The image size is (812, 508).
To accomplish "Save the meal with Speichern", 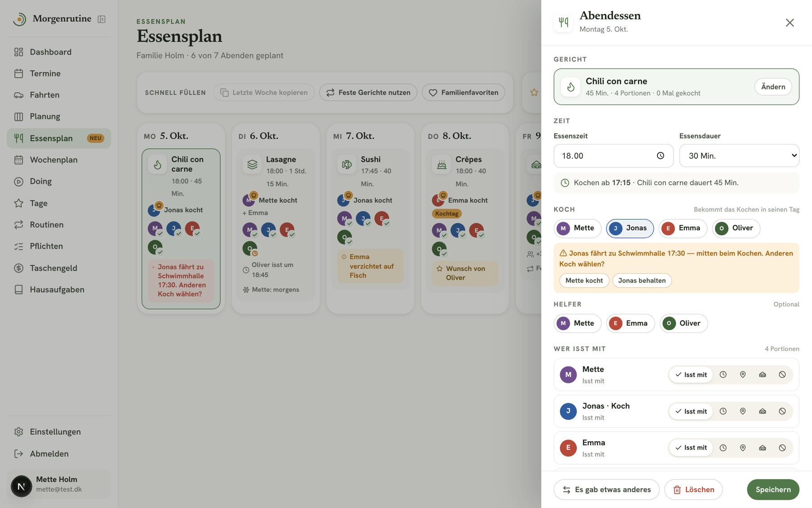I will pyautogui.click(x=773, y=489).
